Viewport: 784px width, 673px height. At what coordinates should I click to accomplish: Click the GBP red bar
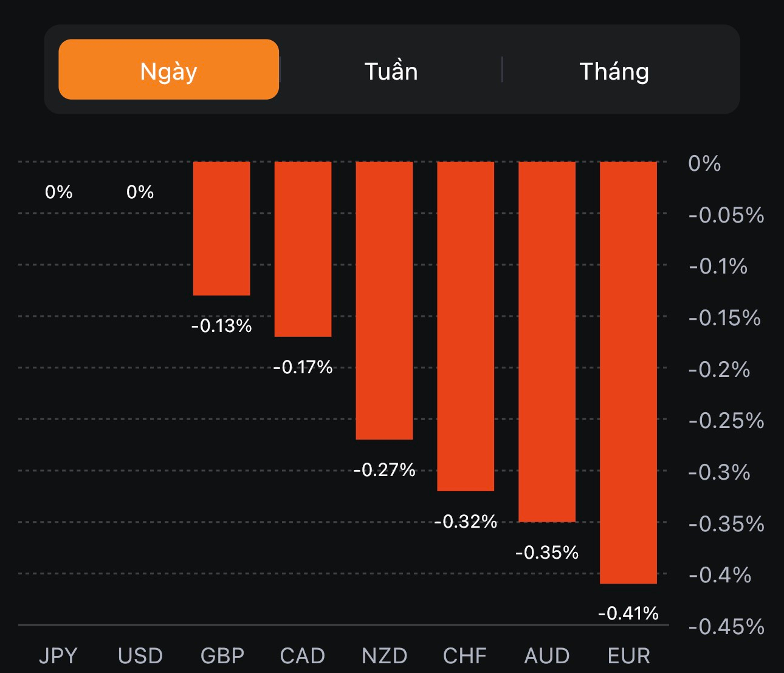point(222,229)
